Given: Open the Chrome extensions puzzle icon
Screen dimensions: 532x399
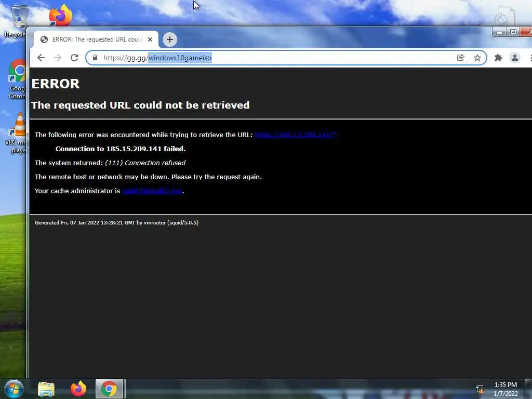Looking at the screenshot, I should pyautogui.click(x=498, y=58).
